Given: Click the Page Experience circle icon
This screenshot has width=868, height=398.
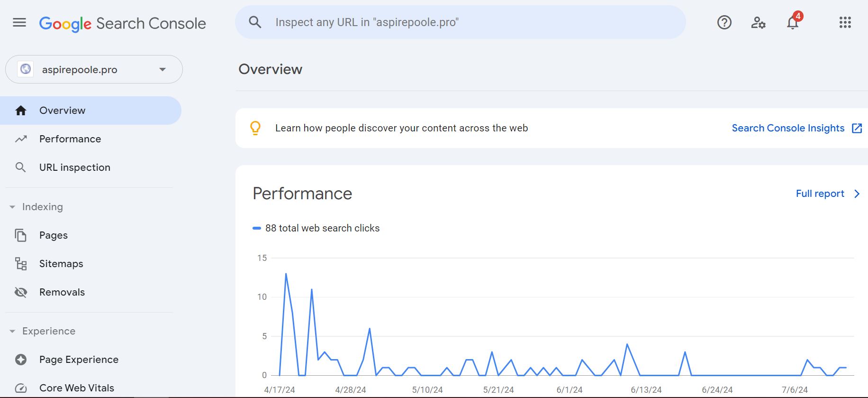Looking at the screenshot, I should [x=21, y=360].
